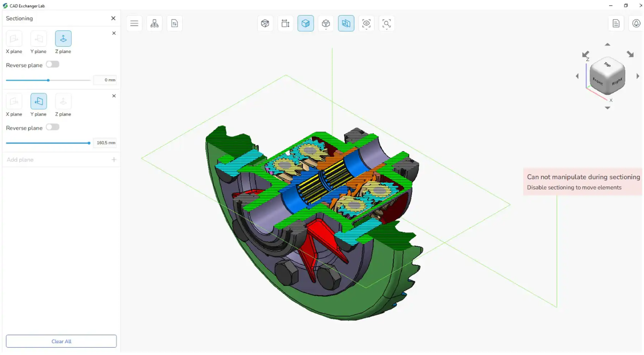Select the wireframe display mode cube icon

pos(265,24)
